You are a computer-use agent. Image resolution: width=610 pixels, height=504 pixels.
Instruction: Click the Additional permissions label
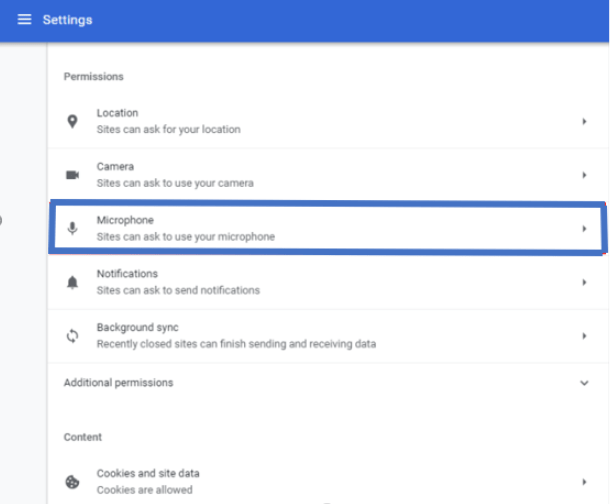click(x=119, y=383)
